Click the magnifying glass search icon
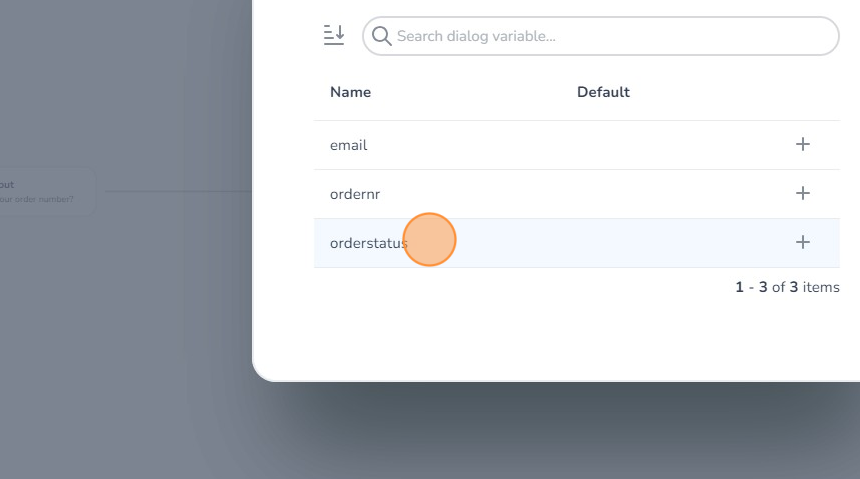The height and width of the screenshot is (479, 860). 381,36
